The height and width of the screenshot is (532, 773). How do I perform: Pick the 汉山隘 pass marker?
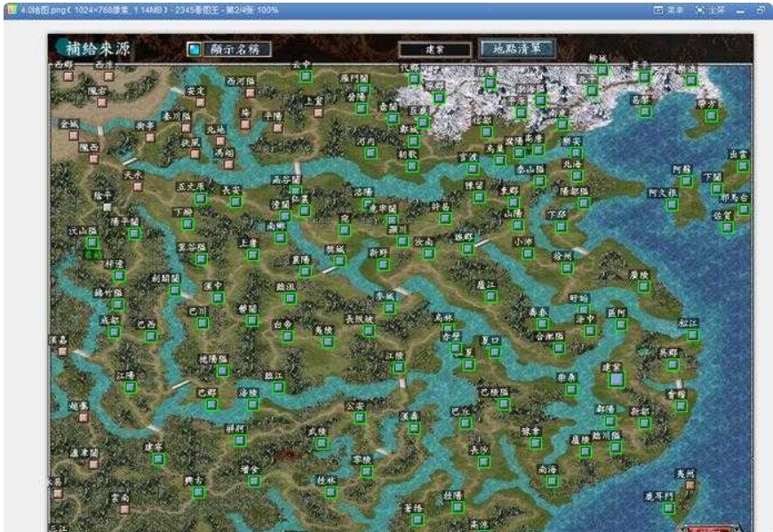point(92,242)
